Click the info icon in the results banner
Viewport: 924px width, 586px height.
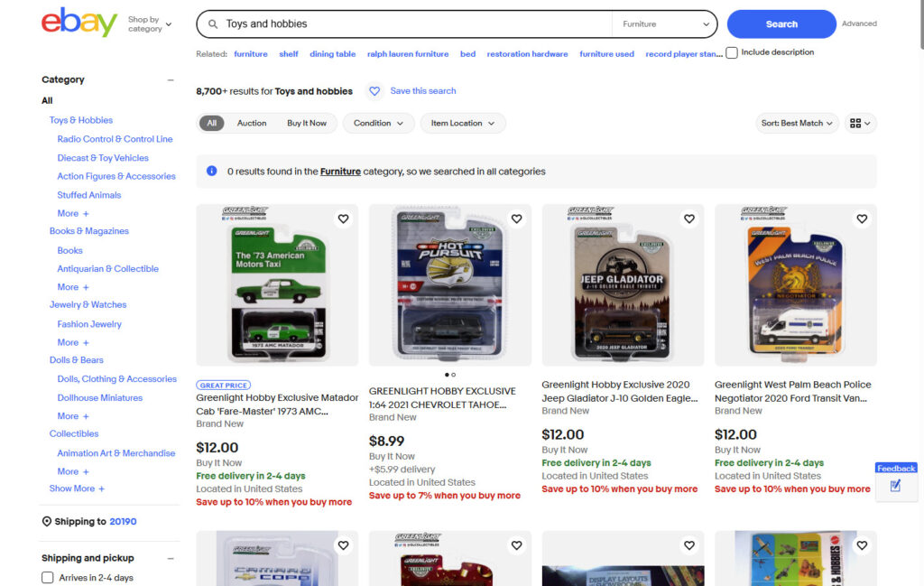(x=212, y=171)
